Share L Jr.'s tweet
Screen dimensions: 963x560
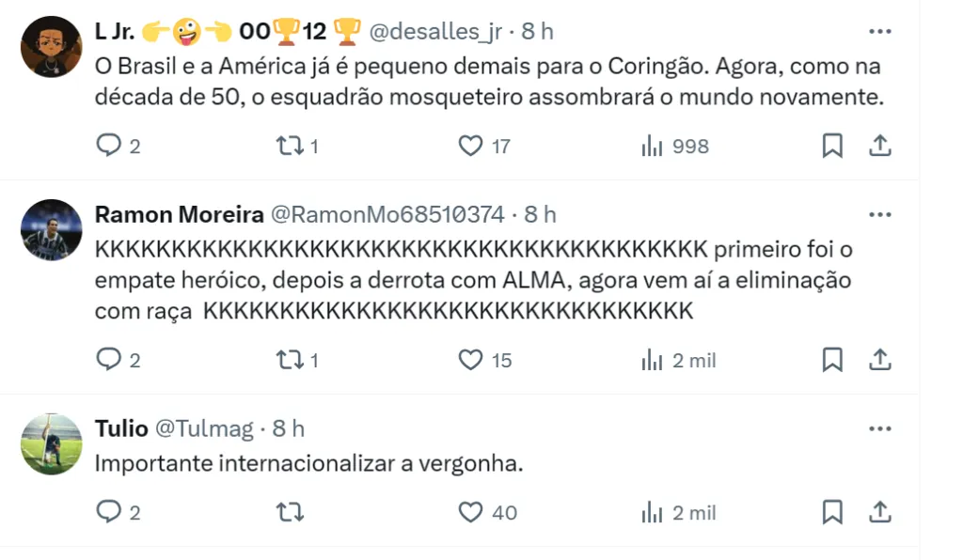879,147
